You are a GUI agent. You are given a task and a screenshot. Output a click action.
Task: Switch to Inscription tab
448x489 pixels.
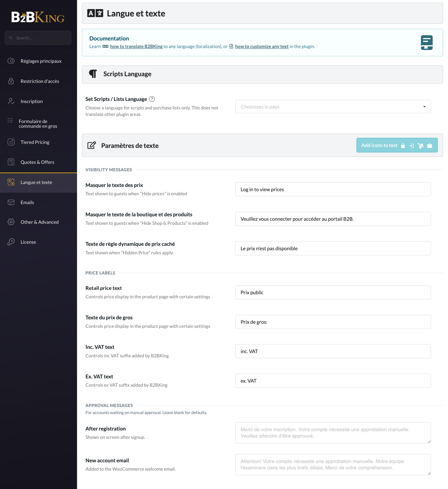pos(38,101)
